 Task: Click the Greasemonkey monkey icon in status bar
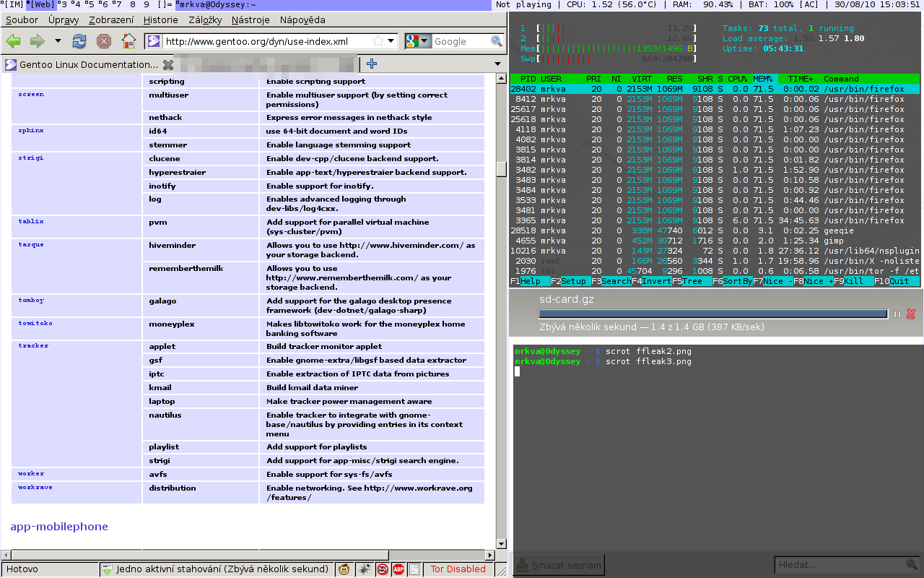345,569
